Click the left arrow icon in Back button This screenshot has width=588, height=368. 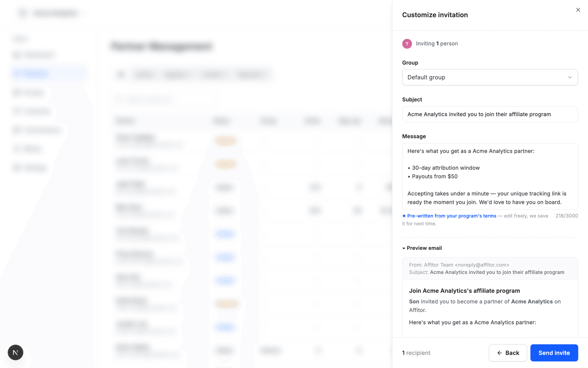click(500, 353)
